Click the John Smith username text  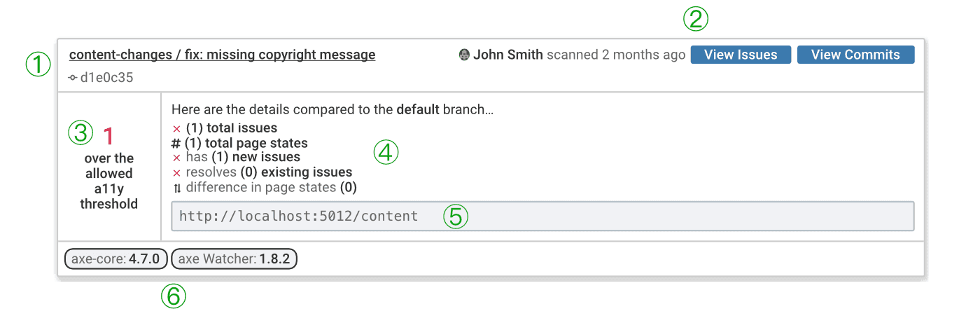tap(508, 55)
